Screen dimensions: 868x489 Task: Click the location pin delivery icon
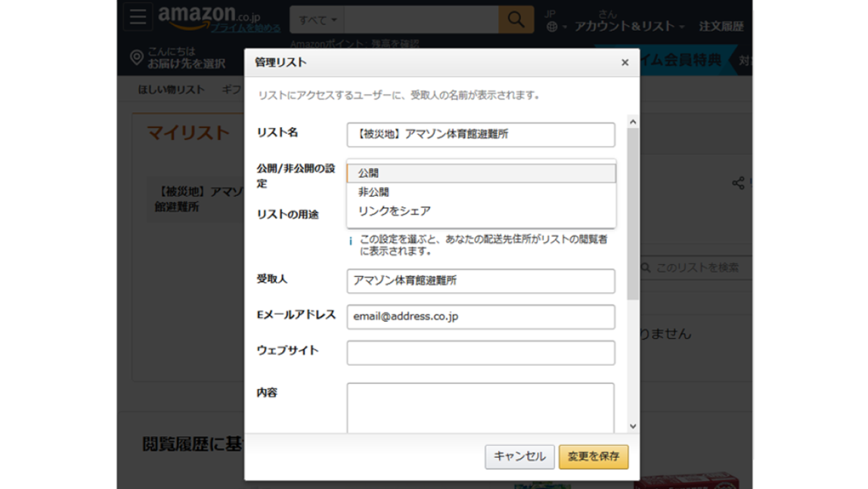coord(136,58)
